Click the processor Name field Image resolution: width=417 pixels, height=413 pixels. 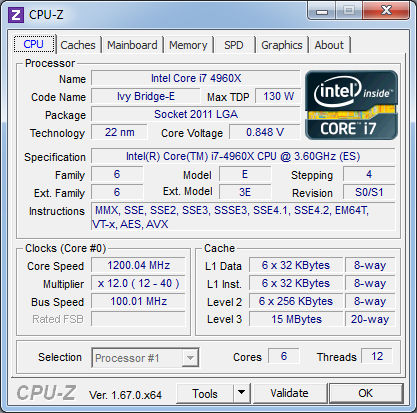click(x=196, y=78)
